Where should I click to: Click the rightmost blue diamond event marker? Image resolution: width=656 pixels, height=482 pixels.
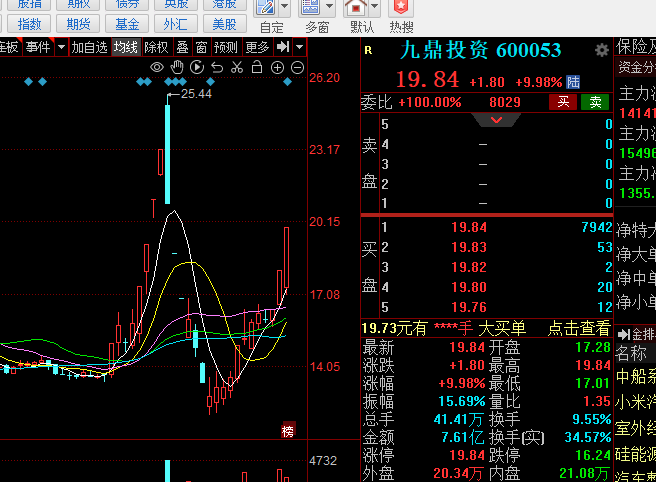click(x=287, y=82)
